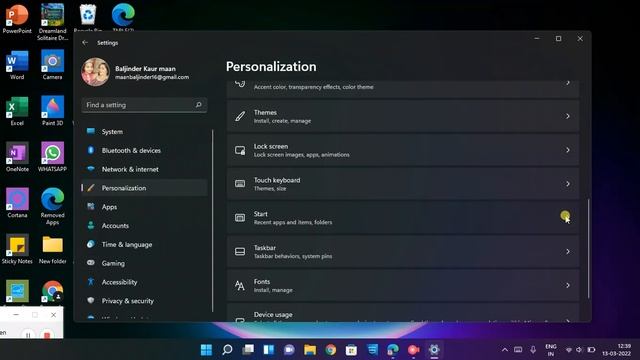Click the Fonts row icon
Viewport: 640px width, 360px height.
[240, 285]
